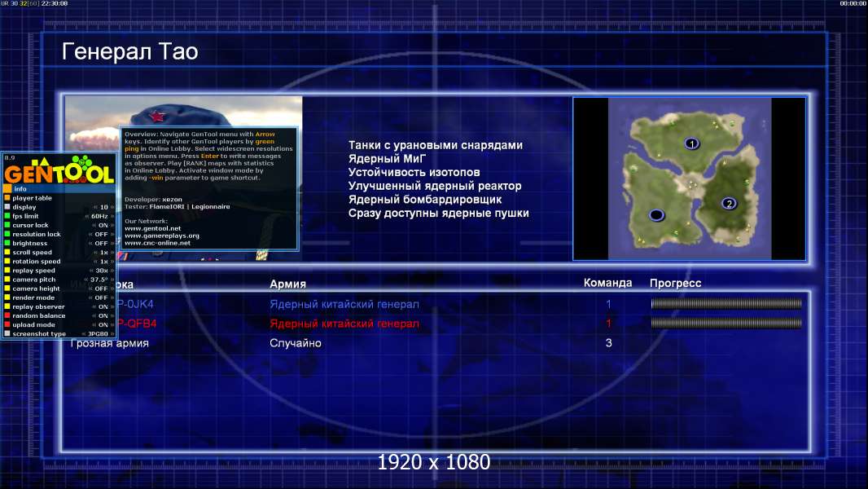
Task: Select start position 1 on the map
Action: [x=691, y=144]
